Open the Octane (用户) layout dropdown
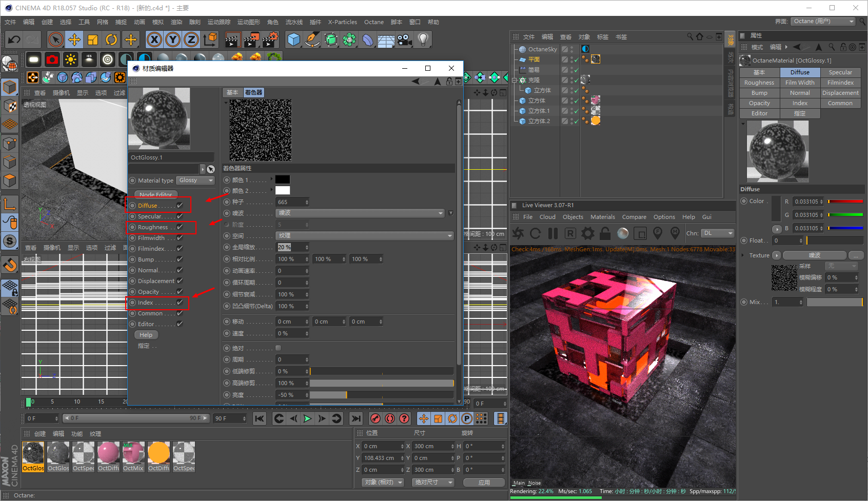 822,21
